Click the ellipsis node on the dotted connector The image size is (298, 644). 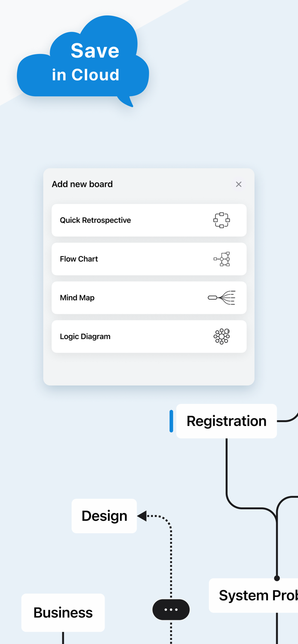pos(171,610)
